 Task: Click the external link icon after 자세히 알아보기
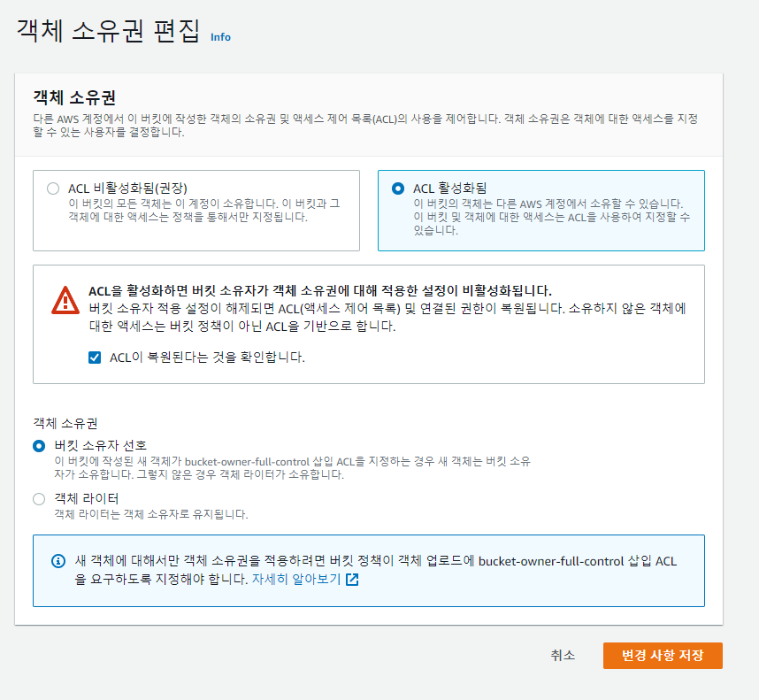352,580
